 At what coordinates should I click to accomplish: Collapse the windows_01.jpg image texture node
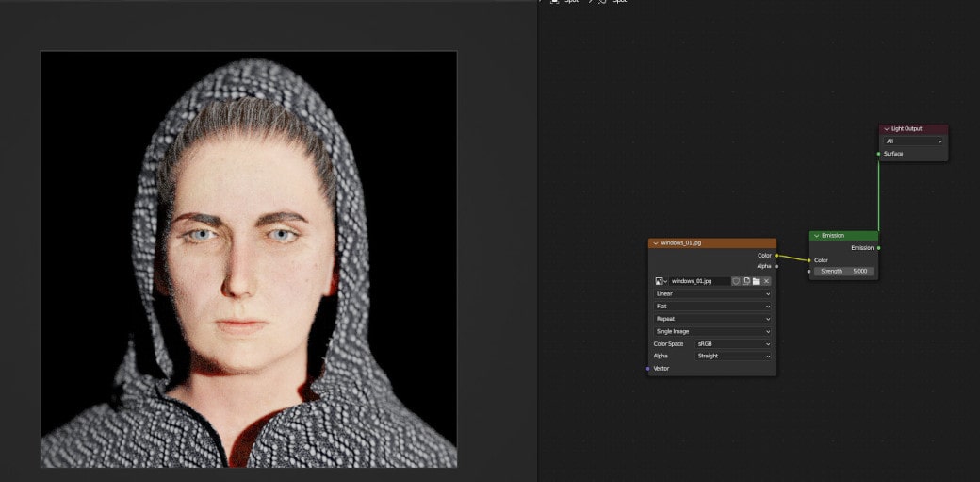[655, 242]
